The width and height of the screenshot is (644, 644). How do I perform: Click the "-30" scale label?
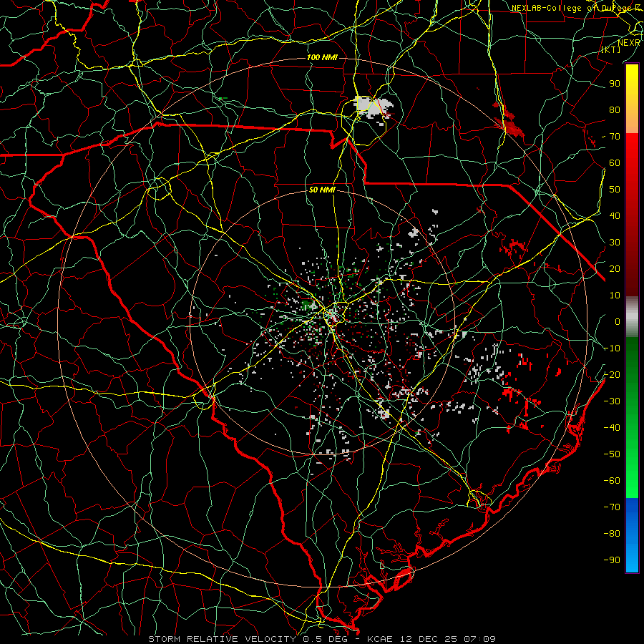(612, 401)
